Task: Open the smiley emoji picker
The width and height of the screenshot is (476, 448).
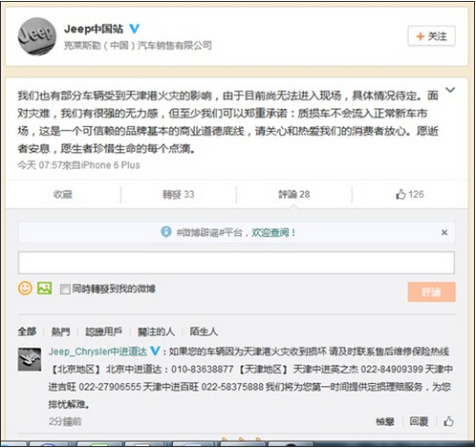Action: point(25,288)
